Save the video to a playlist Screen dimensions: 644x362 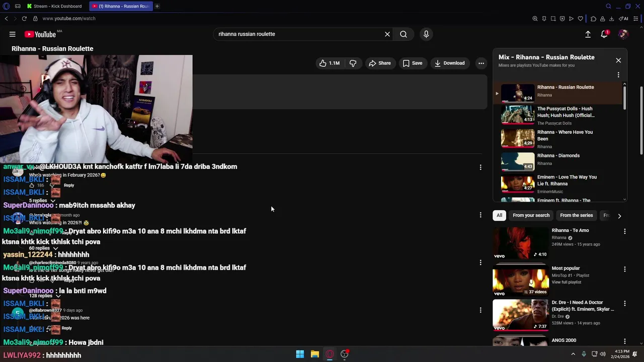click(x=413, y=63)
